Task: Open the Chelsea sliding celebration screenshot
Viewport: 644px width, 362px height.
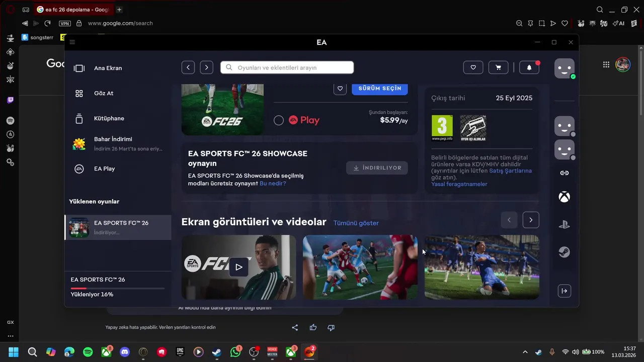Action: point(482,267)
